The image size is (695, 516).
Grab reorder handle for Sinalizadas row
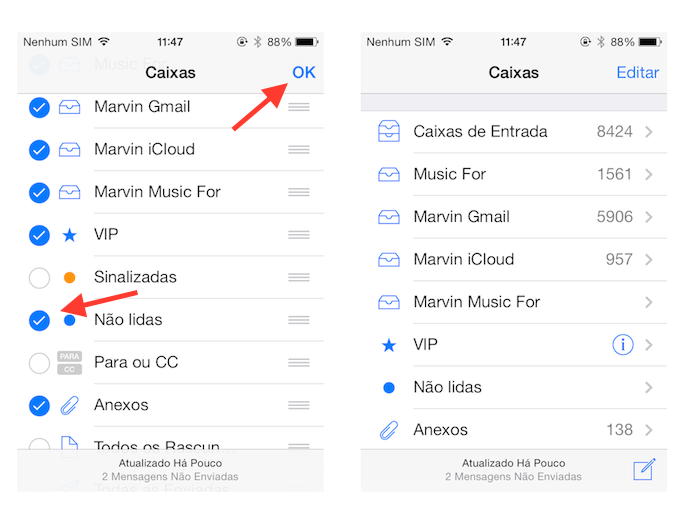(299, 278)
